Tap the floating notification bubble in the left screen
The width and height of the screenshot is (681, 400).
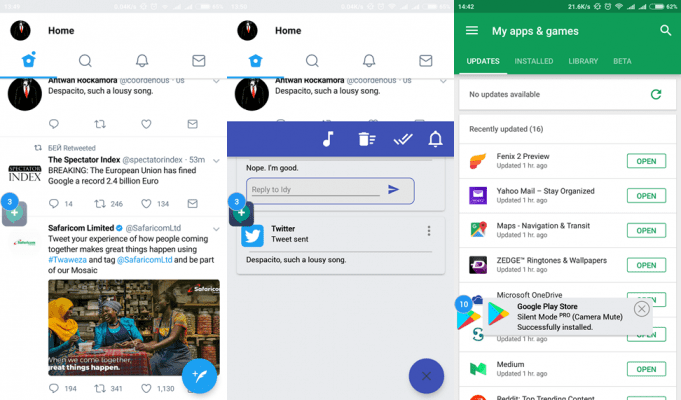coord(14,211)
